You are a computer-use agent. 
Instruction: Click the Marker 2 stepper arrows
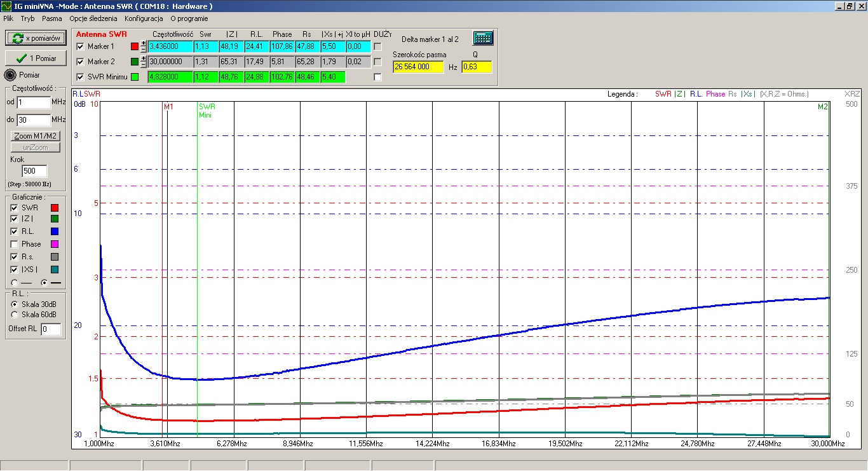[x=144, y=62]
